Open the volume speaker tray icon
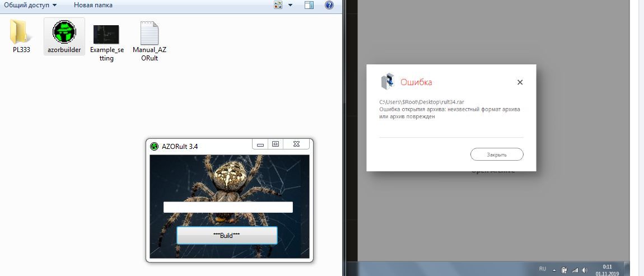 pos(585,270)
